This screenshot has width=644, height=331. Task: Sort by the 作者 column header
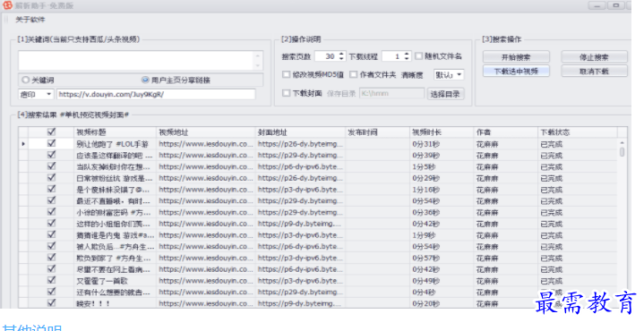pos(505,132)
